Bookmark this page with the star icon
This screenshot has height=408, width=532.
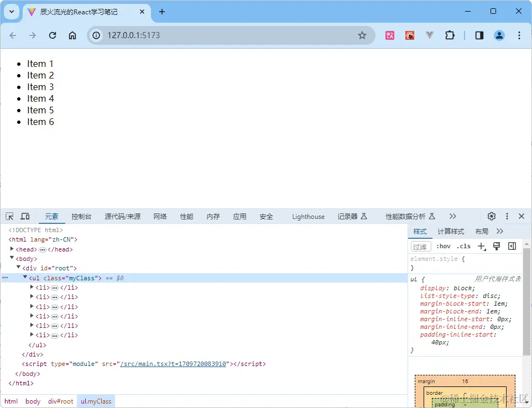(362, 35)
